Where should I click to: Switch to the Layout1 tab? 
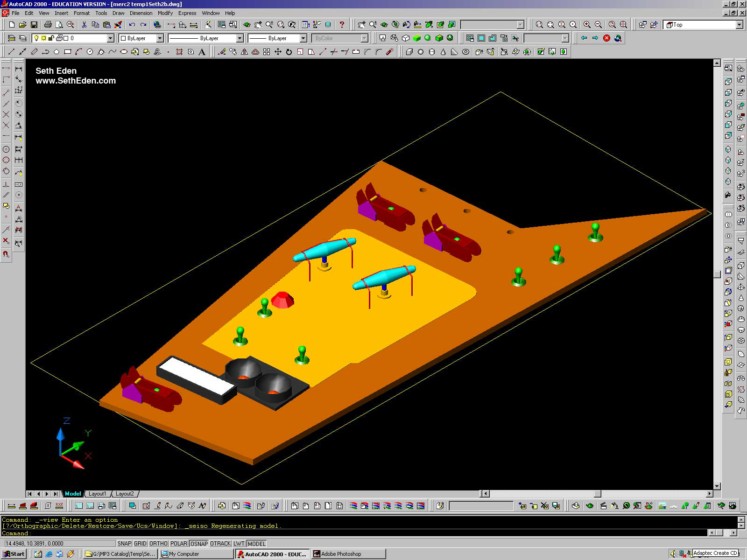coord(97,494)
